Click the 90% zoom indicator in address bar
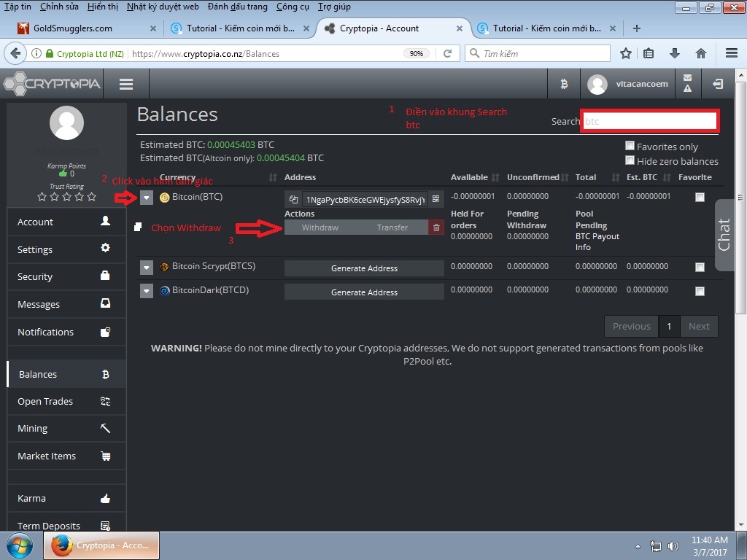This screenshot has height=560, width=747. point(417,53)
